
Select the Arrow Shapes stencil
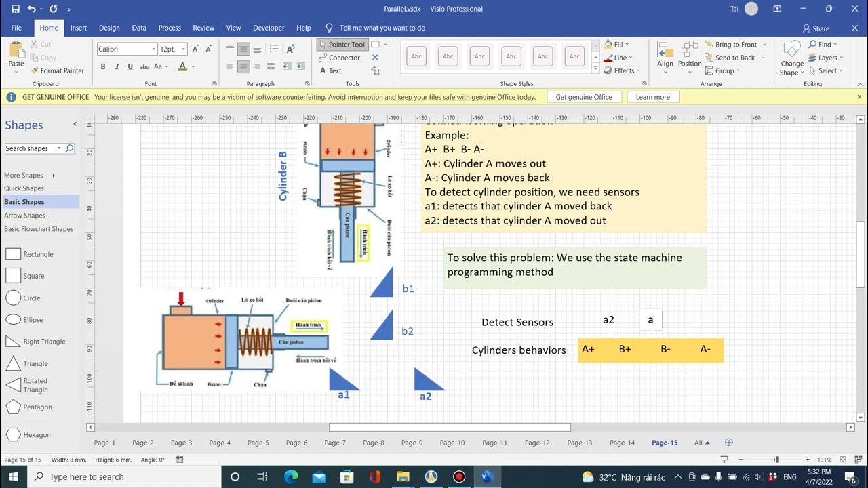coord(24,216)
